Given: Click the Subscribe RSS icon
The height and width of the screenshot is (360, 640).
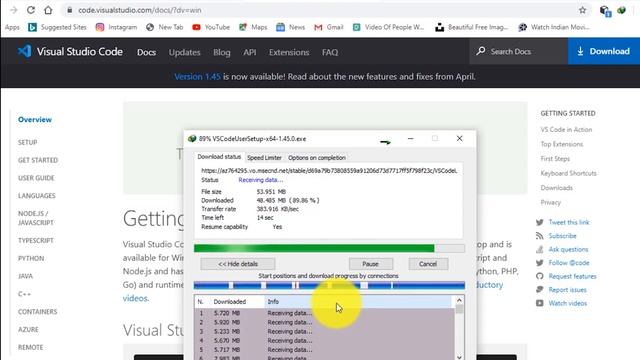Looking at the screenshot, I should (540, 236).
